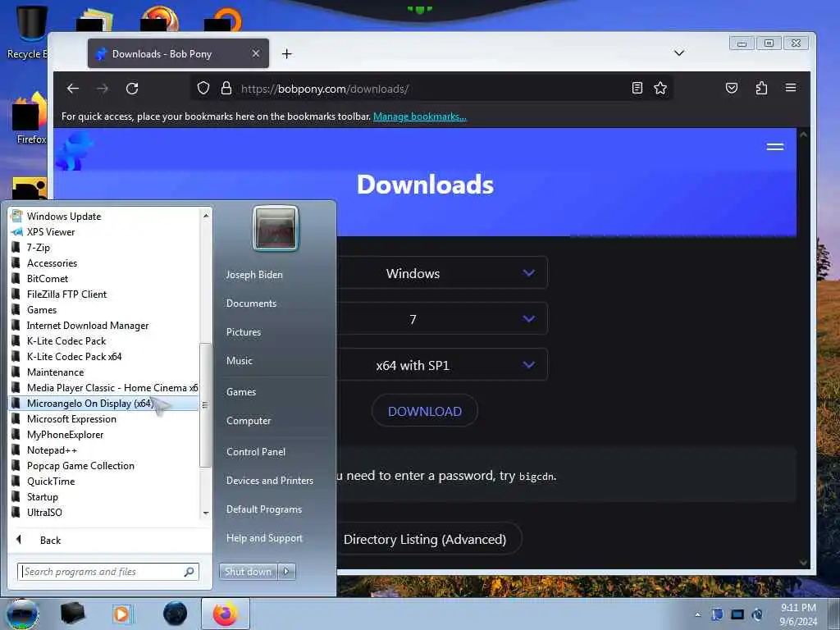The image size is (840, 630).
Task: Click the Bob Pony logo
Action: (x=73, y=151)
